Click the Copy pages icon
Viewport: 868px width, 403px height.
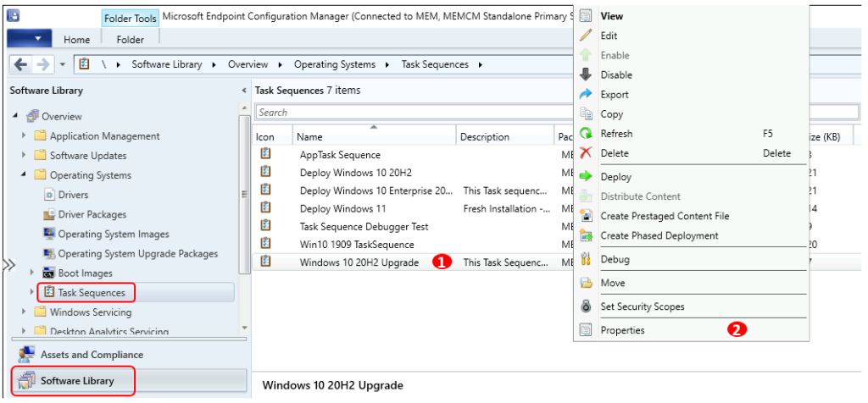[x=585, y=114]
